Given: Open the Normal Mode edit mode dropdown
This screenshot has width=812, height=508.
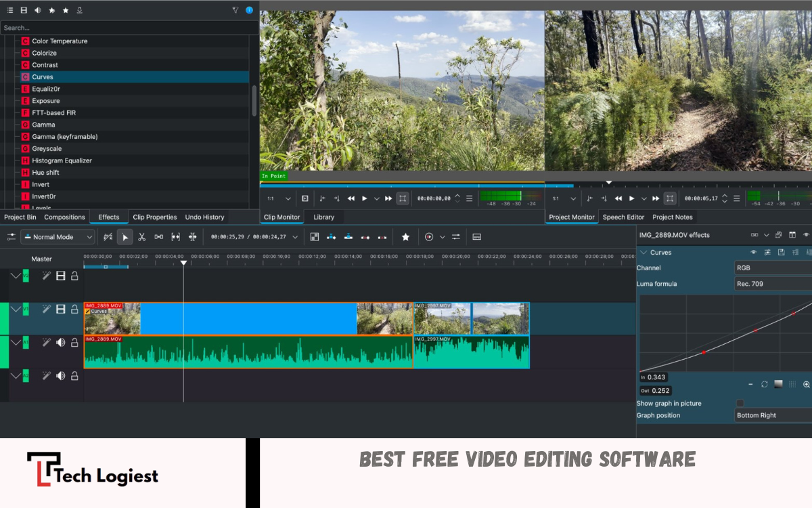Looking at the screenshot, I should (x=58, y=237).
